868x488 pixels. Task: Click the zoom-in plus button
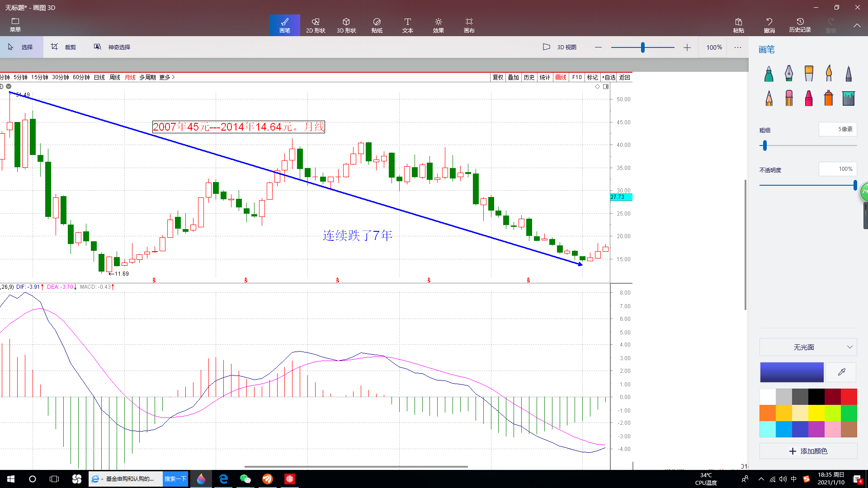pyautogui.click(x=687, y=47)
